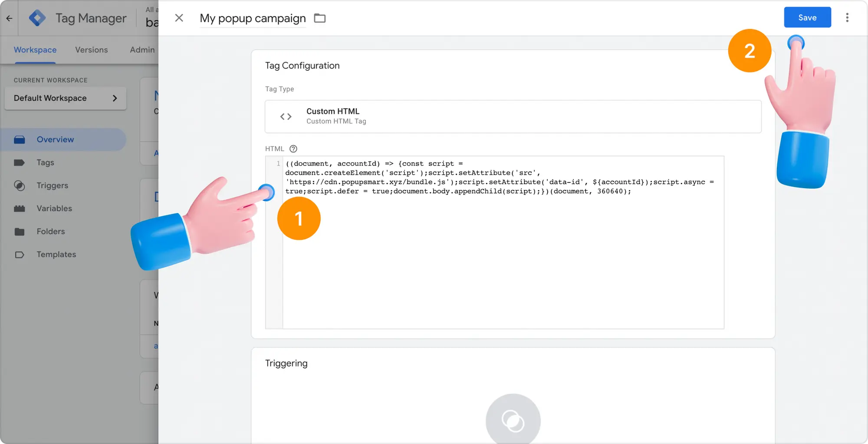Open Overview in the sidebar
Screen dimensions: 868x444
(x=63, y=139)
